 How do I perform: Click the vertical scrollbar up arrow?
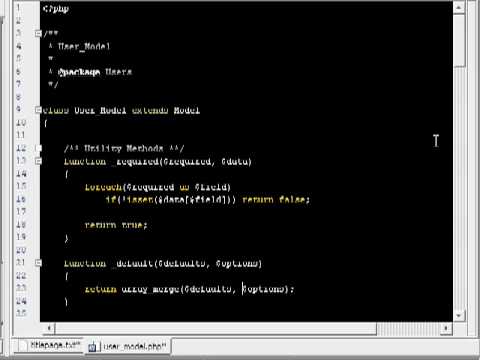(x=459, y=7)
